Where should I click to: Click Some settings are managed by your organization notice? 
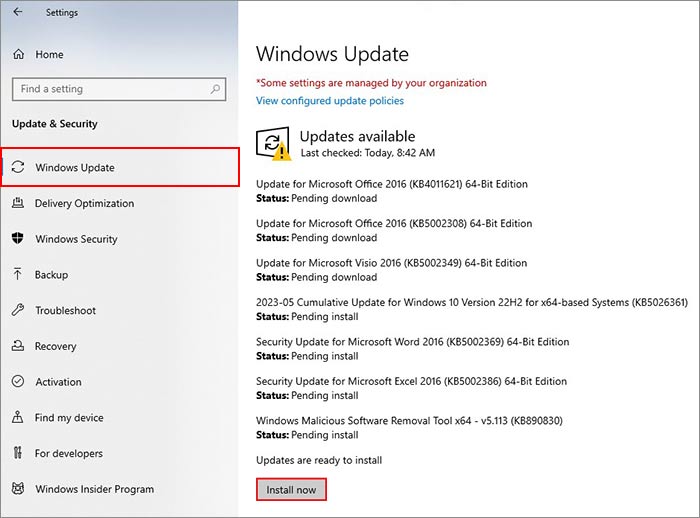371,83
